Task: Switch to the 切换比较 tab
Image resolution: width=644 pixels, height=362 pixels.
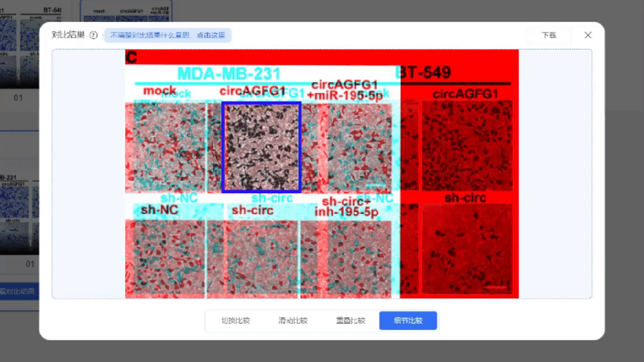Action: coord(235,320)
